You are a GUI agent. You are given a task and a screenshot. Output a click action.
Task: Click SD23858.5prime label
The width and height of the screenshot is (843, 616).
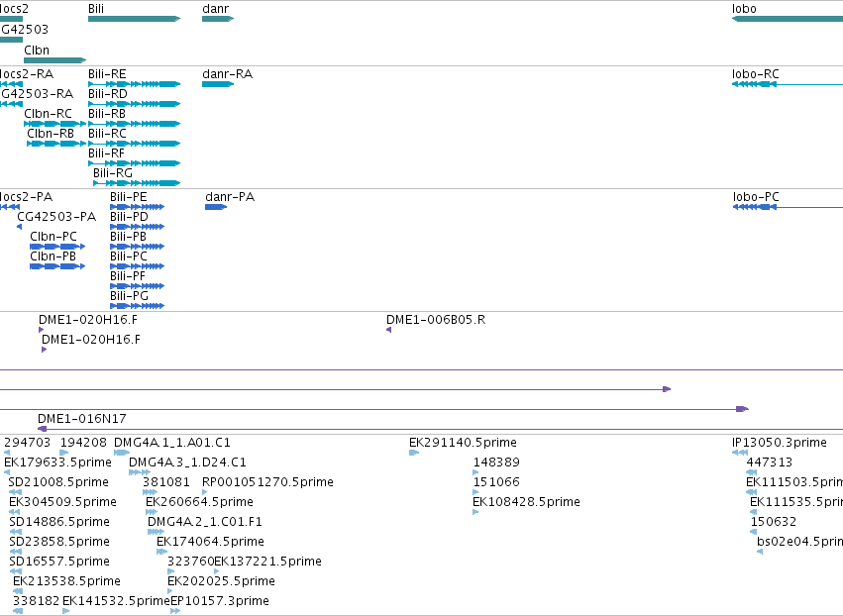[59, 542]
